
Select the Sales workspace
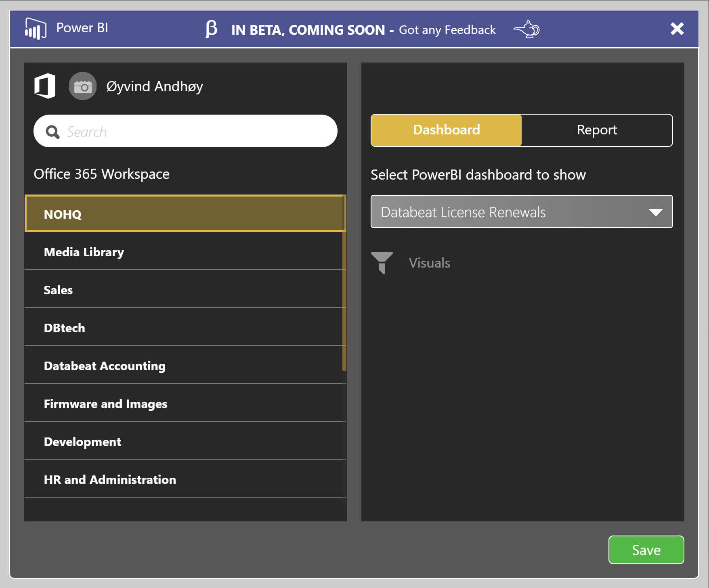click(x=185, y=290)
